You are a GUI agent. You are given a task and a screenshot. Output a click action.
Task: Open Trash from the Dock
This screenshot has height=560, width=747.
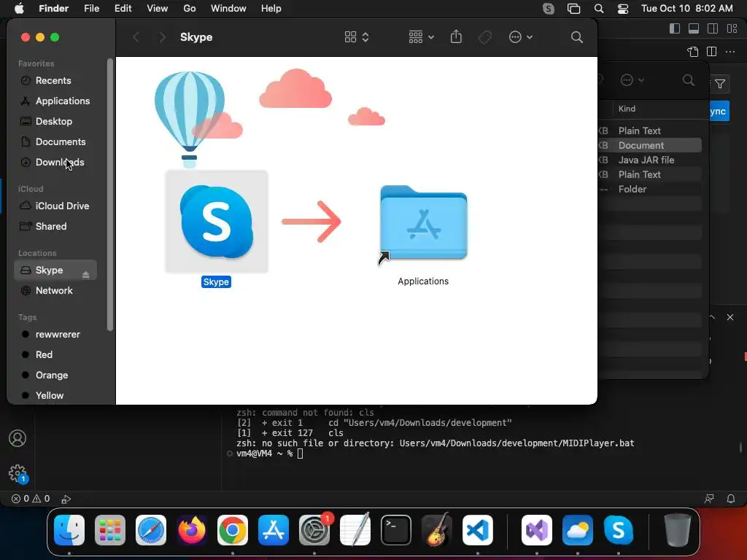678,530
